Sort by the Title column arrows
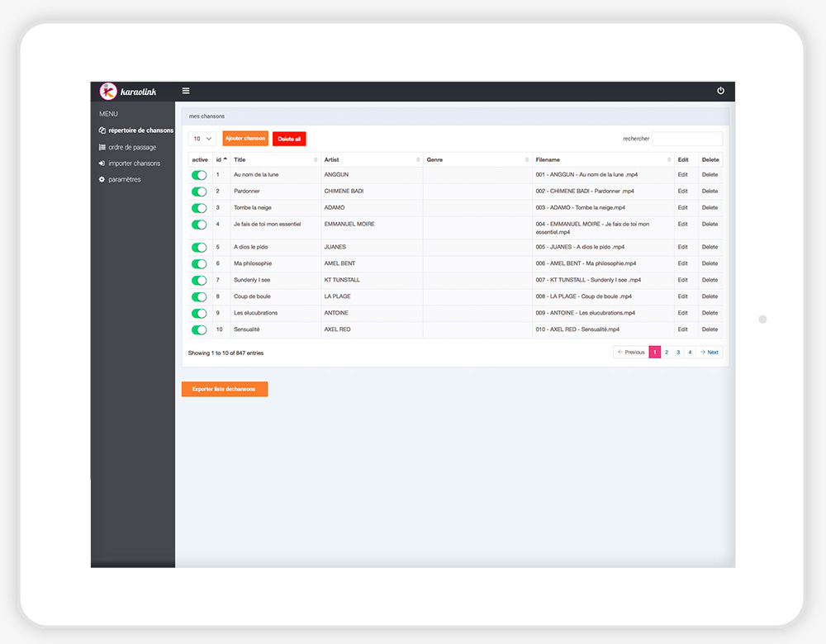 coord(316,160)
